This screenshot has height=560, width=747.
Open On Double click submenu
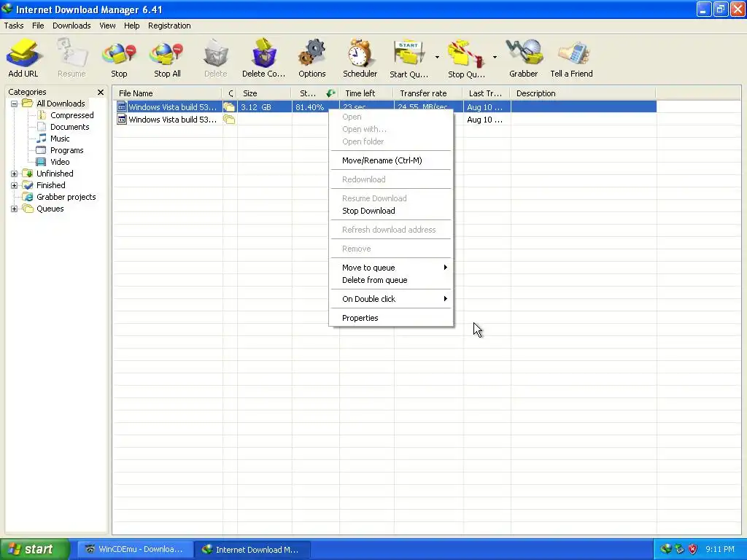391,299
